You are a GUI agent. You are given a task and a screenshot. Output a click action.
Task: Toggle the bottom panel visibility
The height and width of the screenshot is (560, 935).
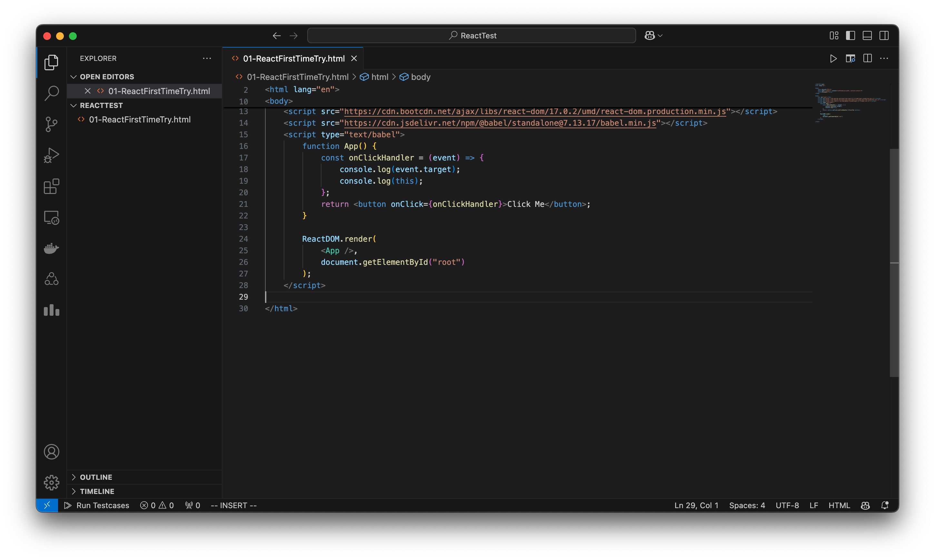[x=867, y=35]
